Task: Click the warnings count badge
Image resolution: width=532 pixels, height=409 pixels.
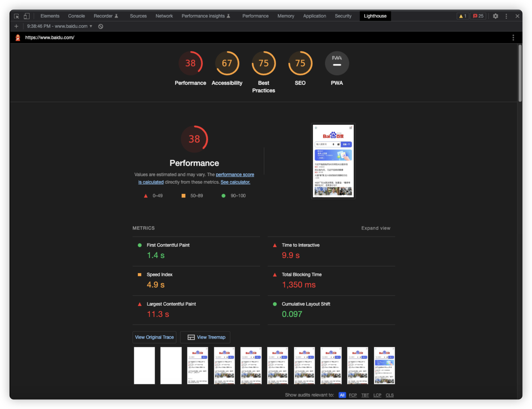Action: 463,16
